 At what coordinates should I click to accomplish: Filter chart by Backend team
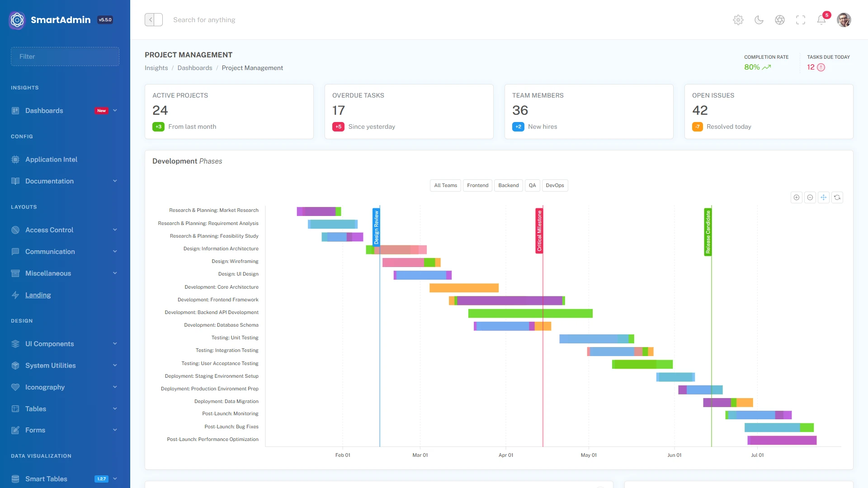509,186
